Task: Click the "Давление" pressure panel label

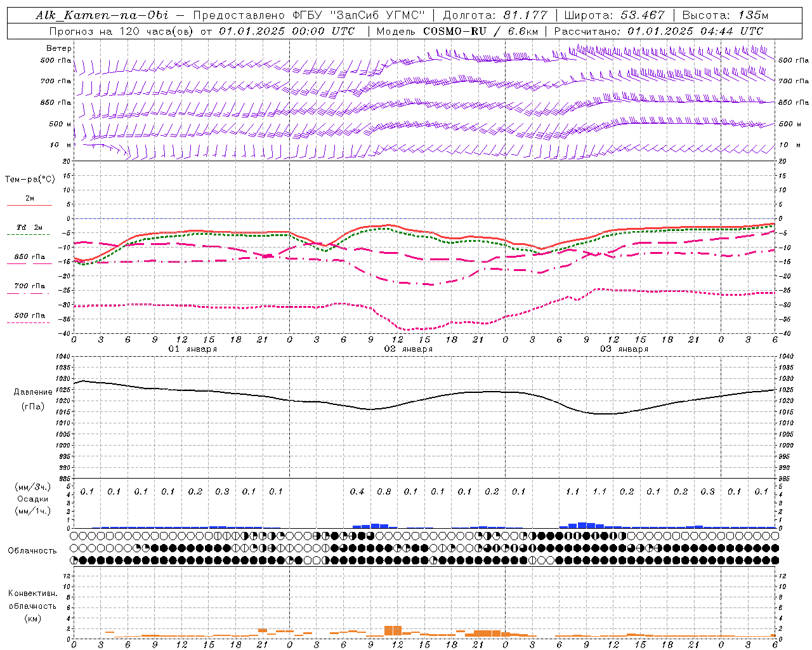Action: click(x=33, y=392)
